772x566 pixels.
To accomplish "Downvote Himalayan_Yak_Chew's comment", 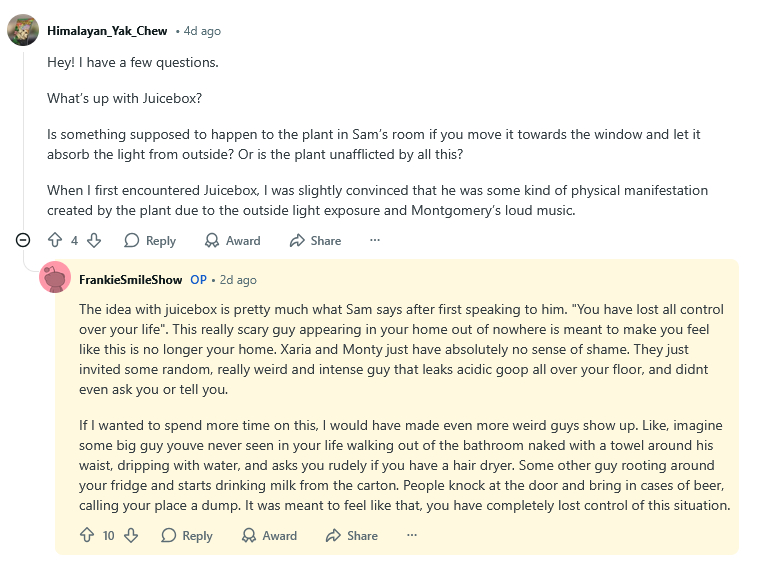I will pyautogui.click(x=94, y=241).
